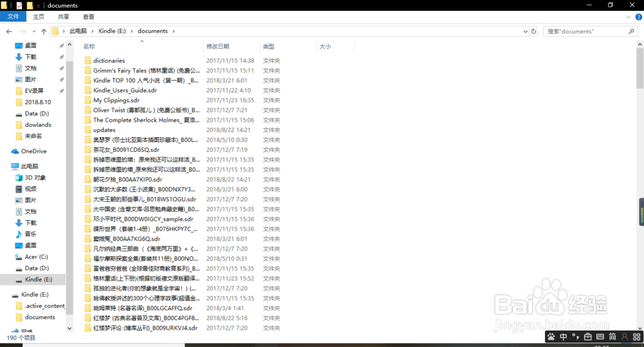Screen dimensions: 644x347
Task: Click the Kindle_Users_Guide.sdr folder icon
Action: click(x=88, y=90)
